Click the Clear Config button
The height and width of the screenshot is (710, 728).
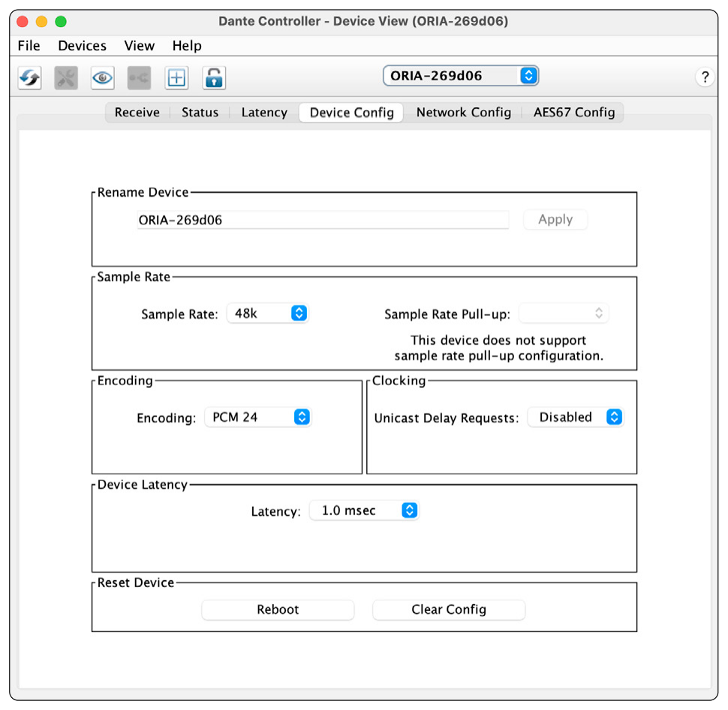click(449, 609)
